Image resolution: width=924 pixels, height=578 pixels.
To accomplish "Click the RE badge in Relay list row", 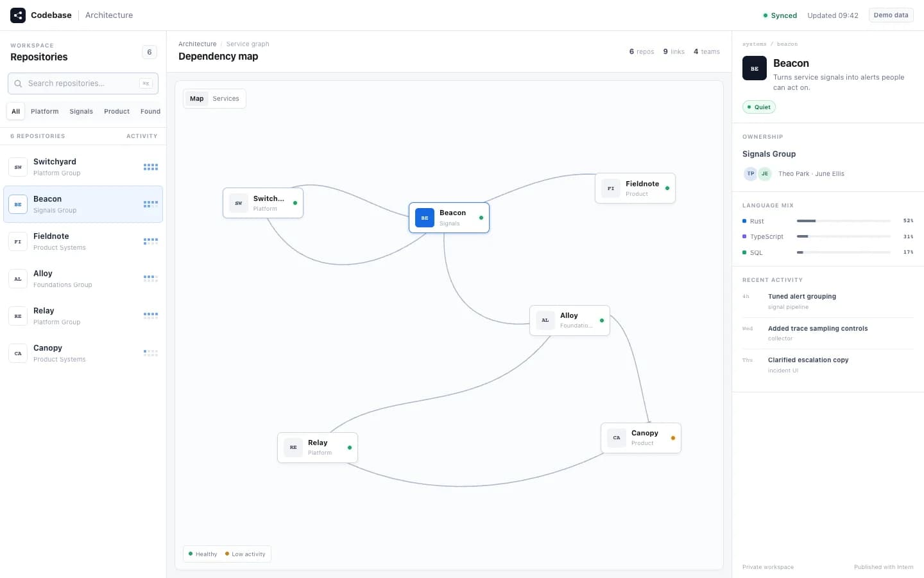I will tap(18, 316).
